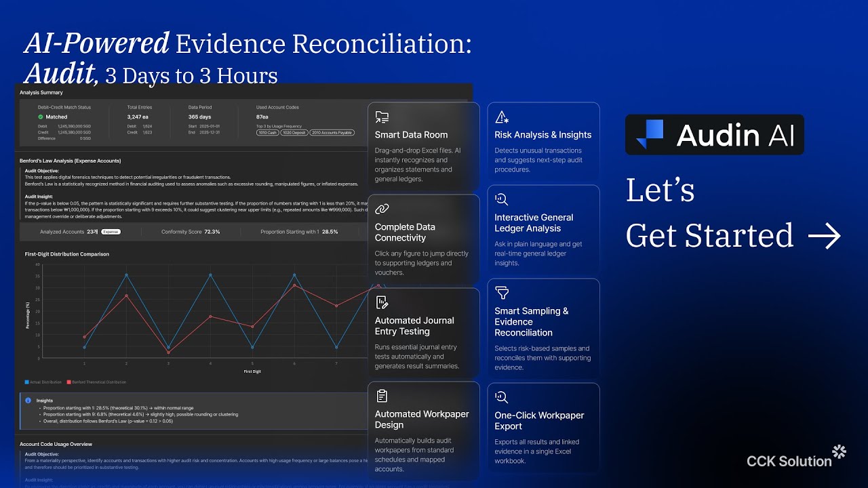This screenshot has height=488, width=868.
Task: Click the Benford's Law Analysis (Expense Accounts) heading
Action: [x=71, y=161]
